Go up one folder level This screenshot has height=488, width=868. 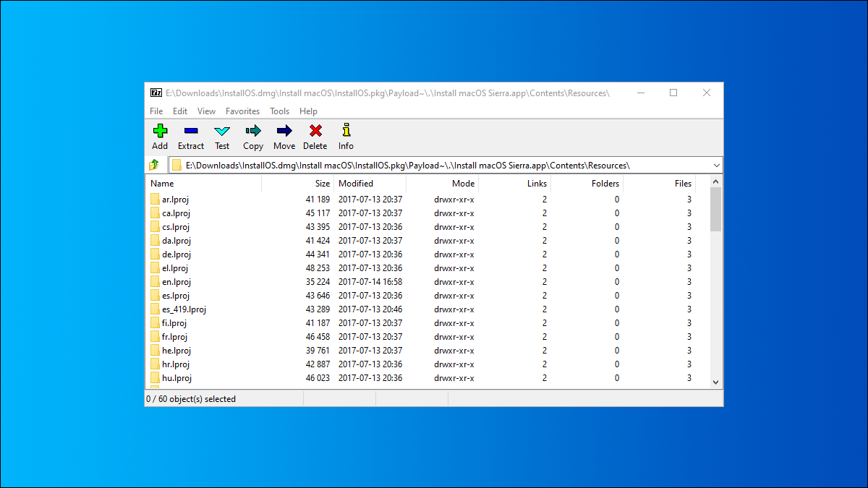154,165
